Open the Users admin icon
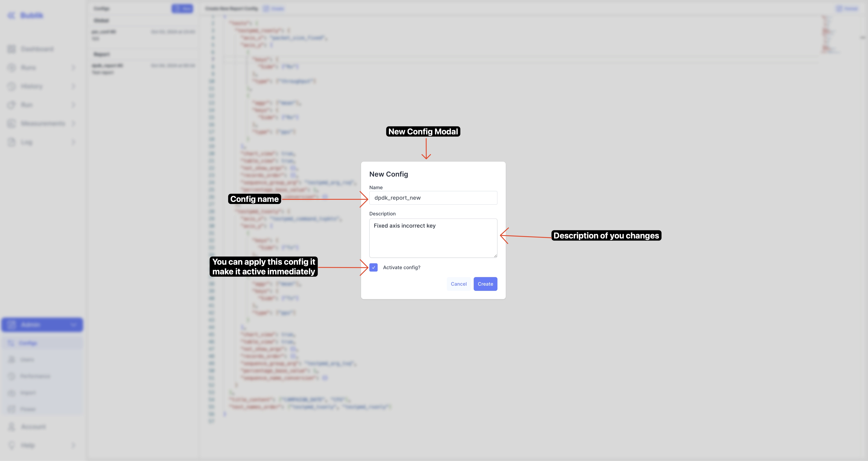 click(x=11, y=360)
